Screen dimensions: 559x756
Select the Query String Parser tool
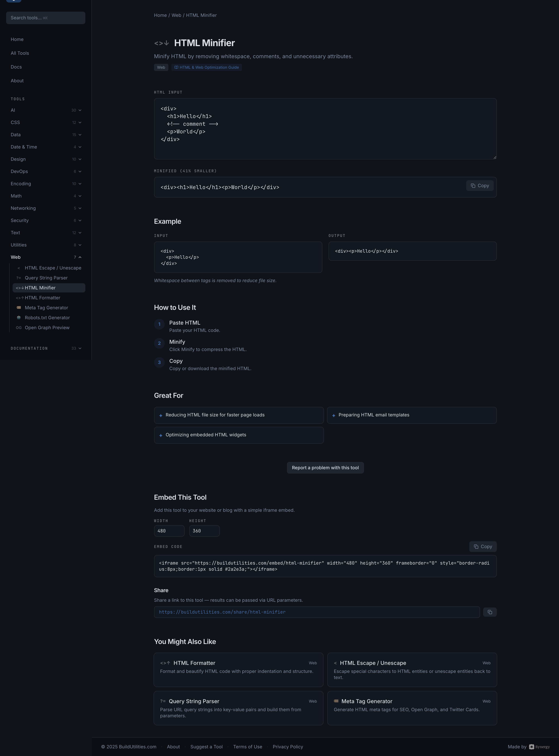pyautogui.click(x=46, y=278)
